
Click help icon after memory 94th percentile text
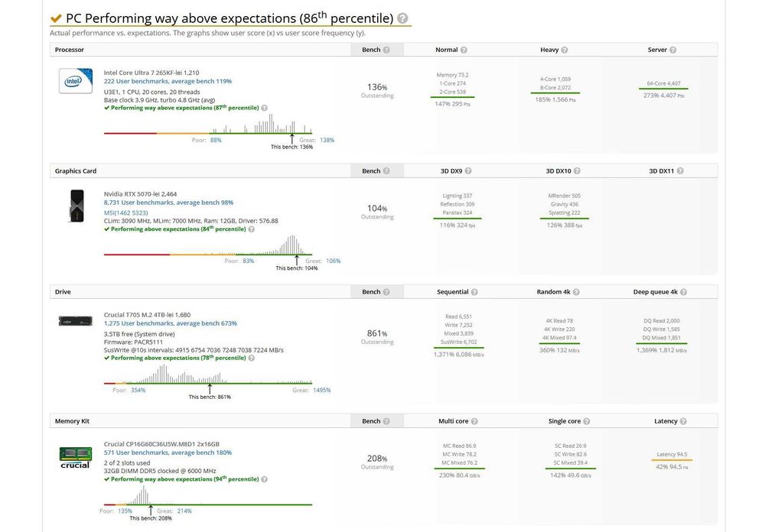tap(264, 479)
